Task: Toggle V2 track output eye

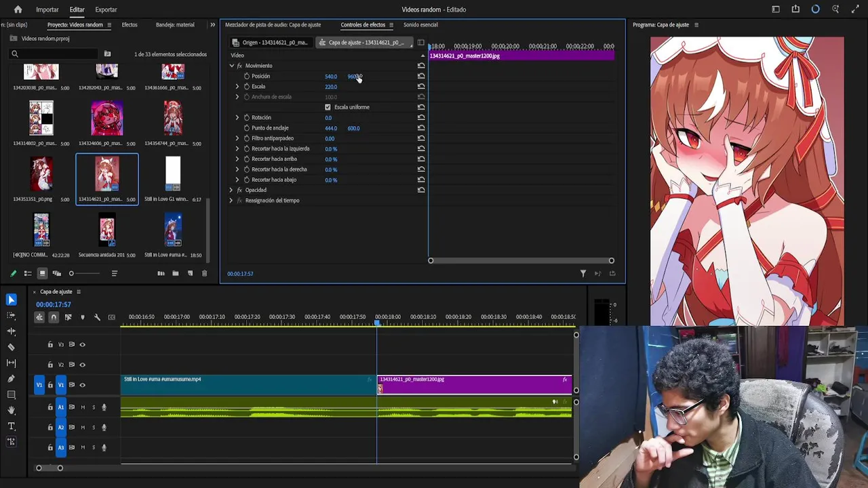Action: point(83,365)
